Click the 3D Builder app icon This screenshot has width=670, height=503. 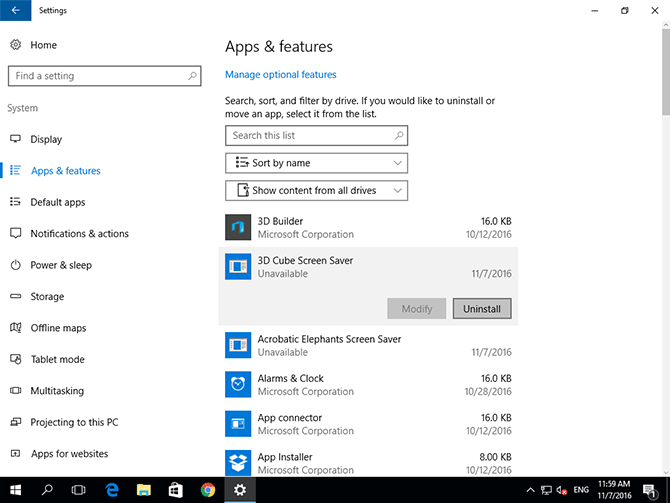(238, 227)
